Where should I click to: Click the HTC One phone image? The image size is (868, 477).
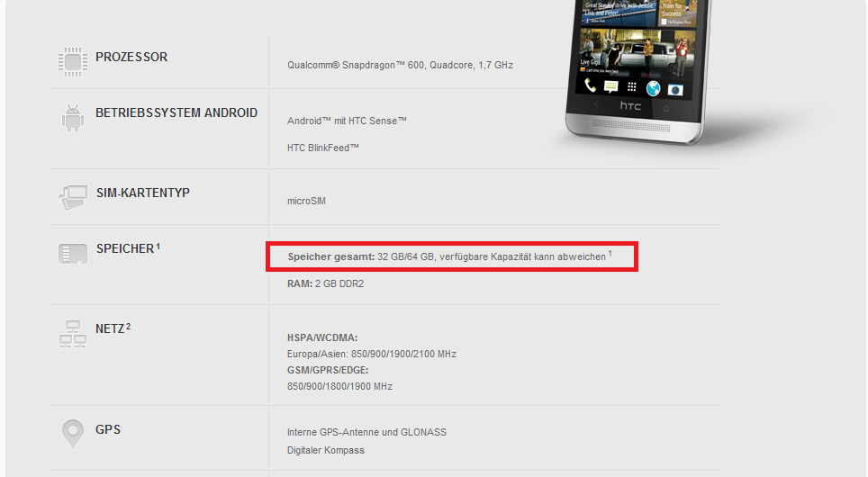point(637,72)
